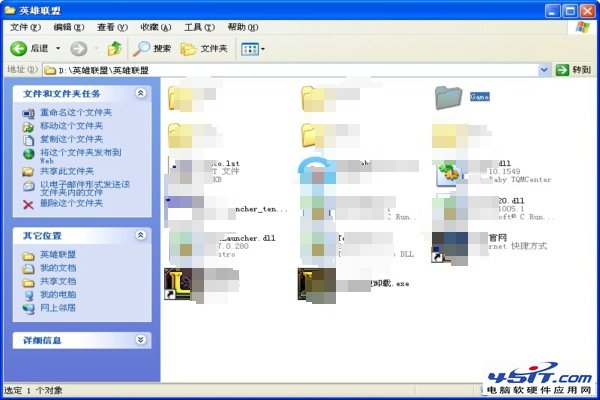
Task: Open the 文件(F) menu
Action: pos(25,27)
